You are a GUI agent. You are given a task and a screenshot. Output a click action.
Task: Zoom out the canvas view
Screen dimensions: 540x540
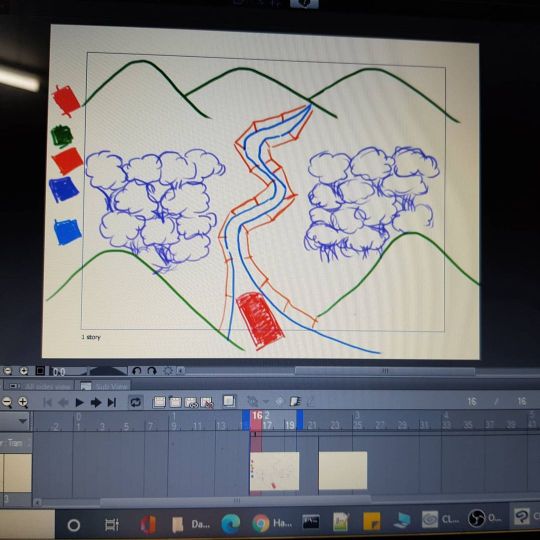coord(8,371)
